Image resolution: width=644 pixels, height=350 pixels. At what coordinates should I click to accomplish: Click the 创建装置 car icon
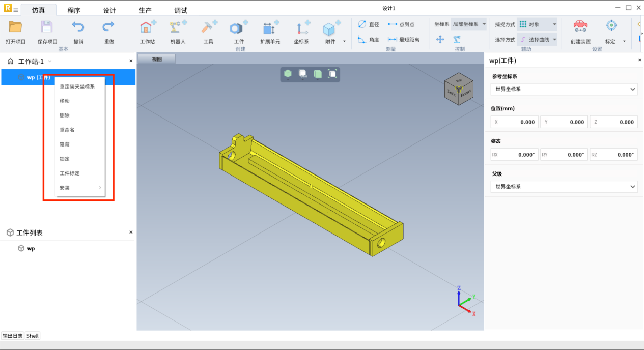(580, 26)
